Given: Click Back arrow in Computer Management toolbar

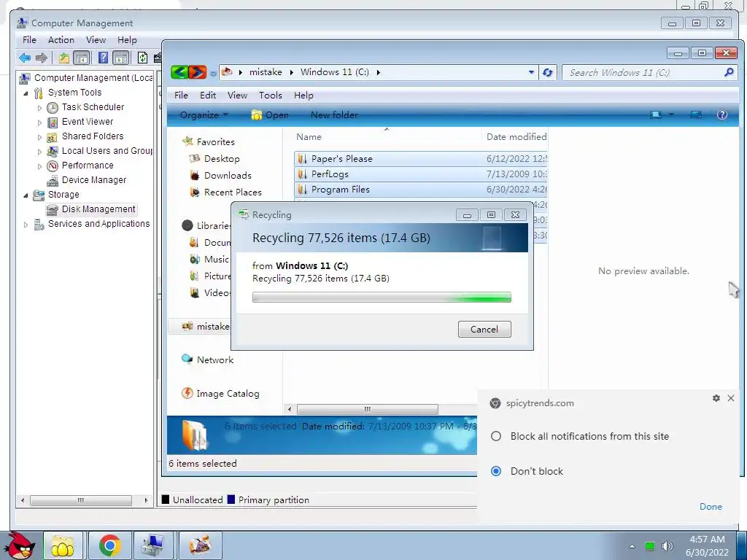Looking at the screenshot, I should (24, 58).
